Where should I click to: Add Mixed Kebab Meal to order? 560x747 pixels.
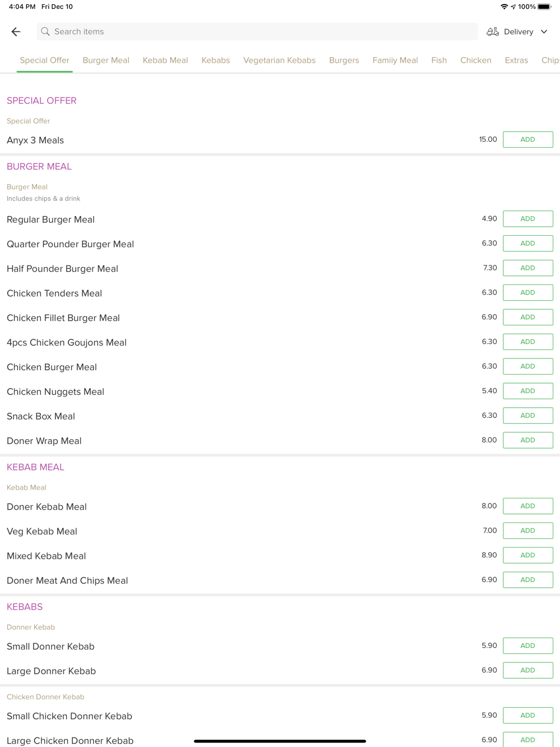(528, 555)
